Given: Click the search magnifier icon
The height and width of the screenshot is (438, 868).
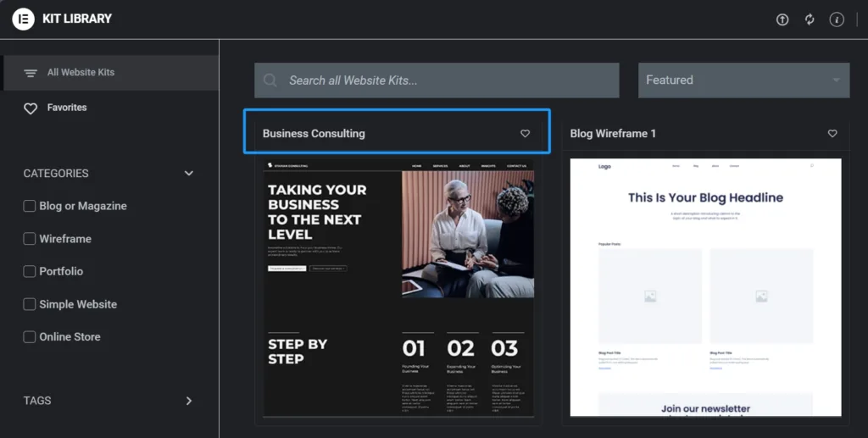Looking at the screenshot, I should [270, 80].
